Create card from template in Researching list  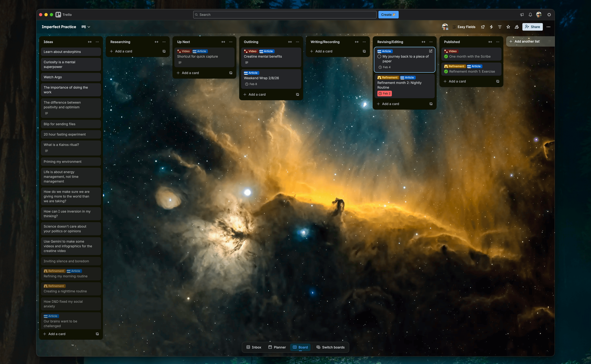[x=164, y=51]
